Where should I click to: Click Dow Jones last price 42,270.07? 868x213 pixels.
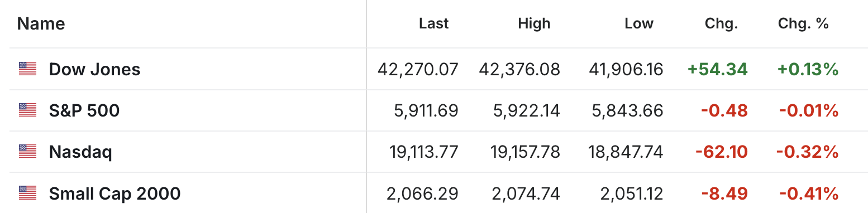click(x=418, y=69)
